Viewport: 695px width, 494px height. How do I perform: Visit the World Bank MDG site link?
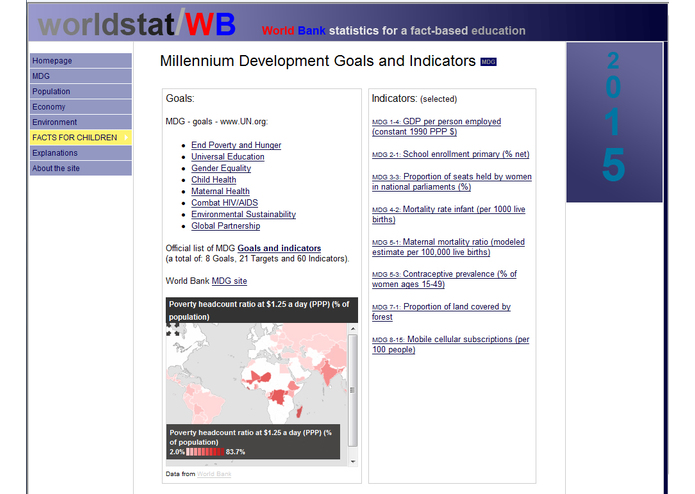tap(229, 281)
